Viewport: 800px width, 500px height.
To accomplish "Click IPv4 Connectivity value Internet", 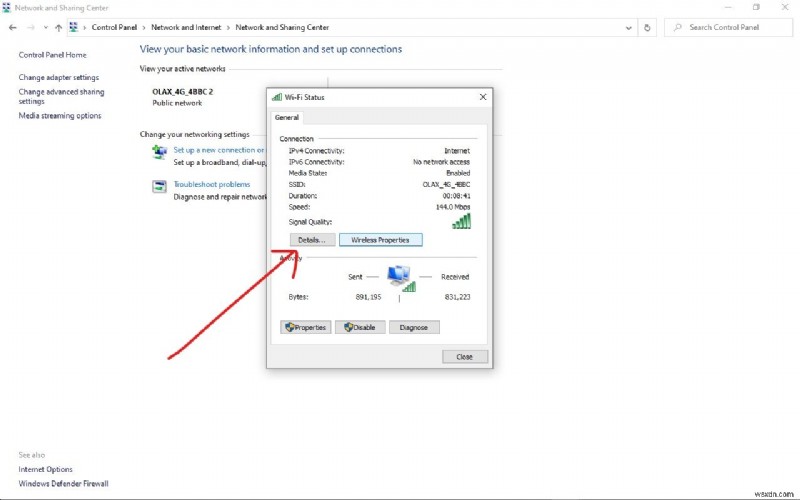I will coord(457,151).
